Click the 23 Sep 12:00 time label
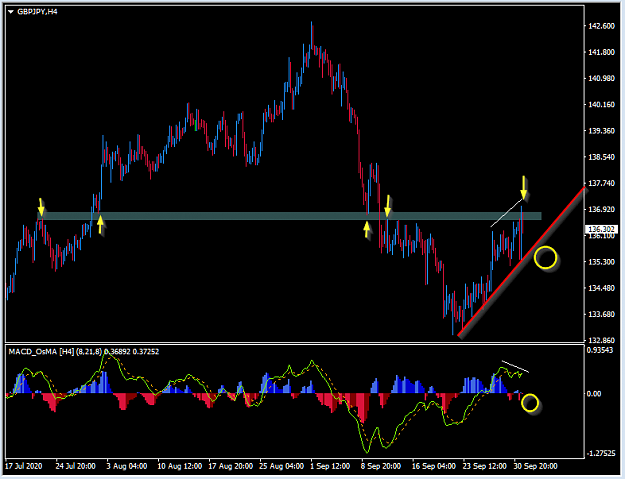Viewport: 625px width, 479px height. pyautogui.click(x=485, y=466)
